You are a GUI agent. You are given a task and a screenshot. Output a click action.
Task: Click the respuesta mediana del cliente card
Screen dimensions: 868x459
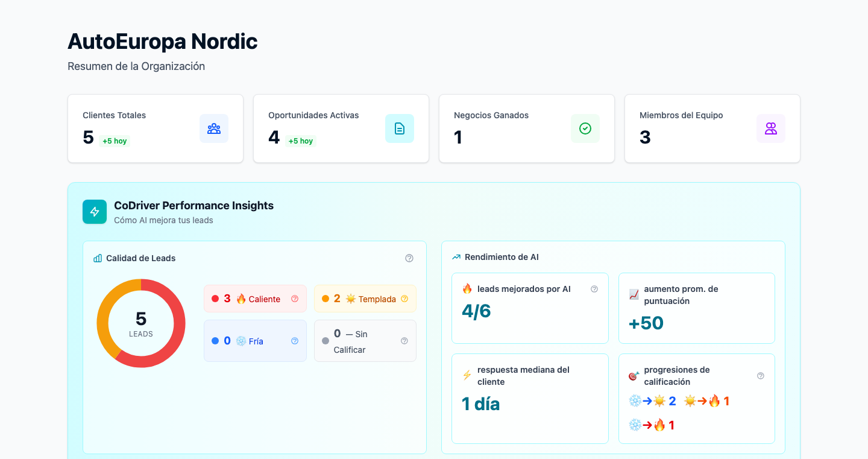530,399
